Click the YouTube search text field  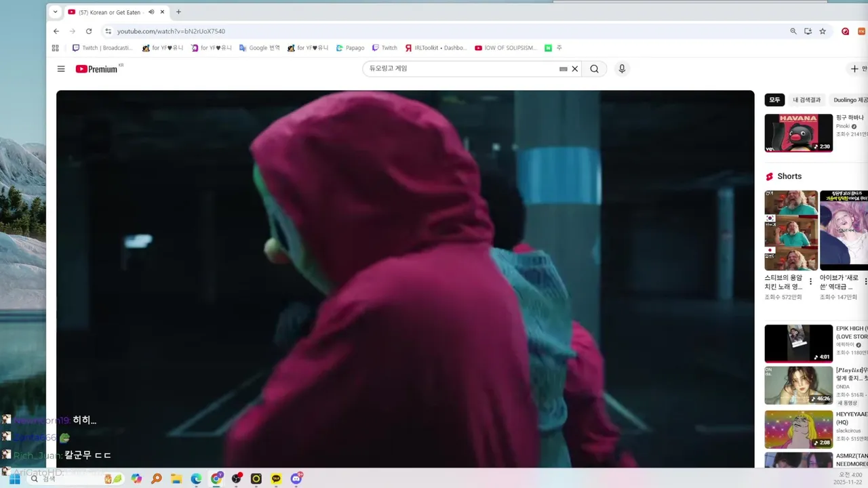(461, 68)
